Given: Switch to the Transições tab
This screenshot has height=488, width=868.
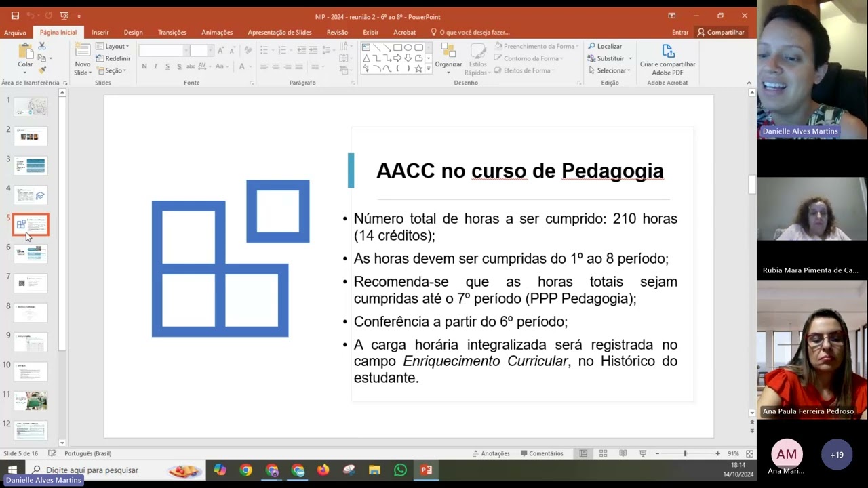Looking at the screenshot, I should click(172, 32).
